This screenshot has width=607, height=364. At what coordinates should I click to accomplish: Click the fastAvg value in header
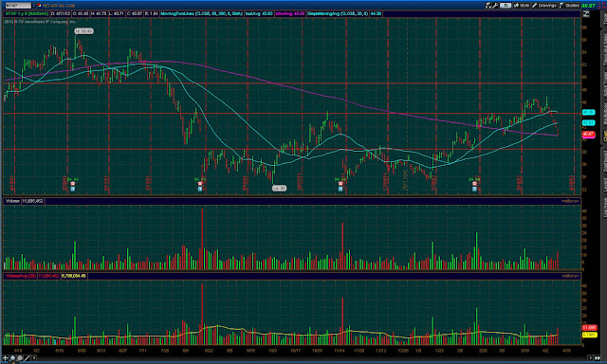tap(259, 13)
